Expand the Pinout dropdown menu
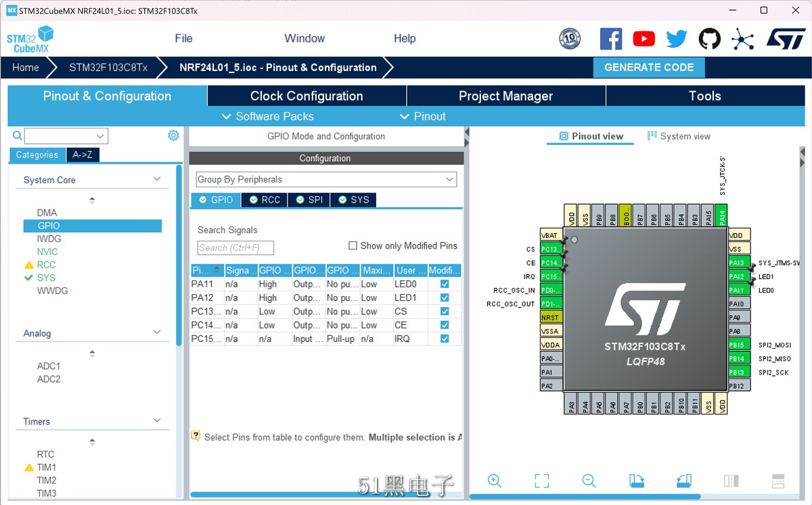Viewport: 812px width, 505px height. (423, 116)
